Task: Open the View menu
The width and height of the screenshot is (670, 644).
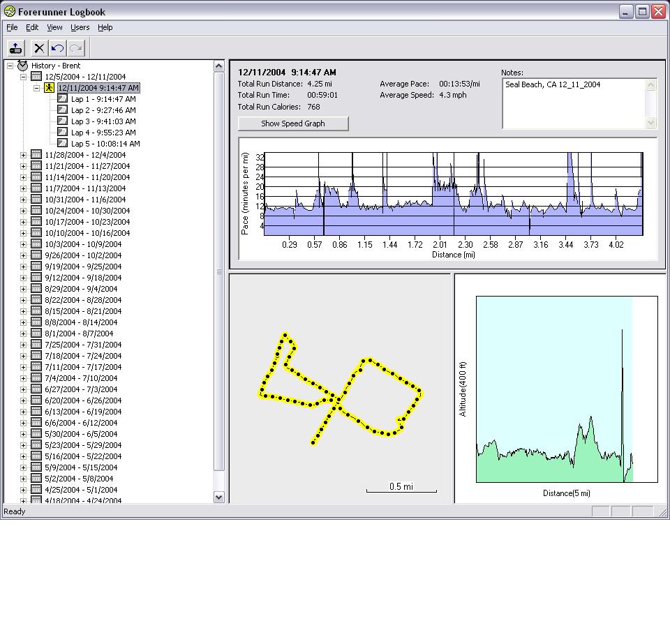Action: pos(54,27)
